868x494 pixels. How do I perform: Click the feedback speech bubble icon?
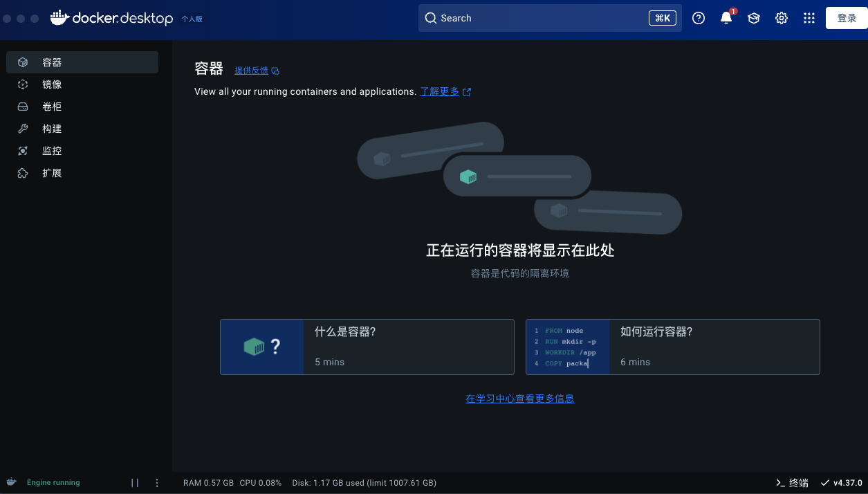point(275,71)
